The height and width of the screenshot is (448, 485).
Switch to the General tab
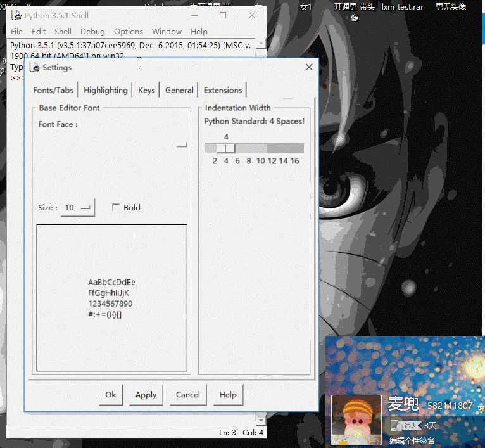coord(179,90)
